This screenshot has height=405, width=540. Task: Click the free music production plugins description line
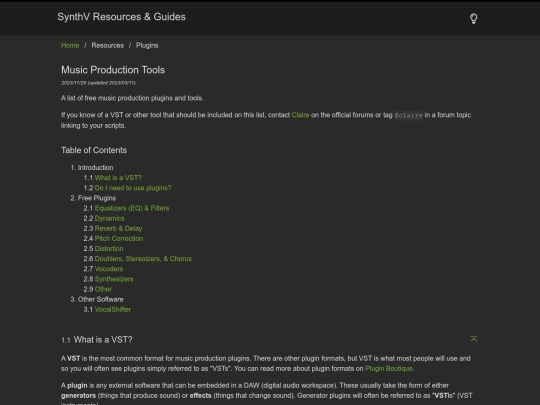click(132, 98)
